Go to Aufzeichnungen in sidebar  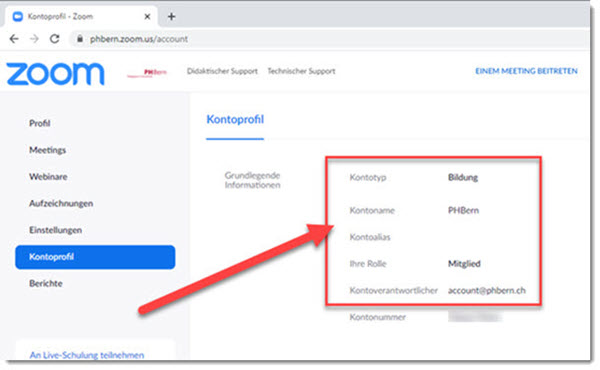[61, 204]
